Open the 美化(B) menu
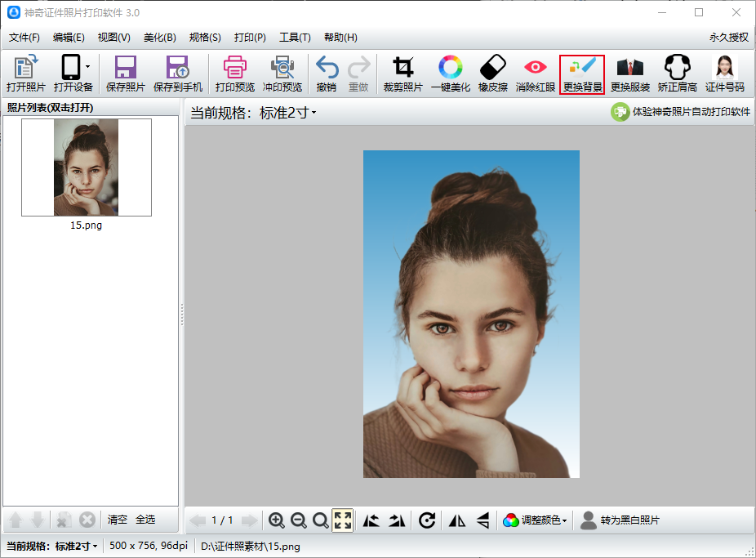This screenshot has width=756, height=558. (159, 37)
